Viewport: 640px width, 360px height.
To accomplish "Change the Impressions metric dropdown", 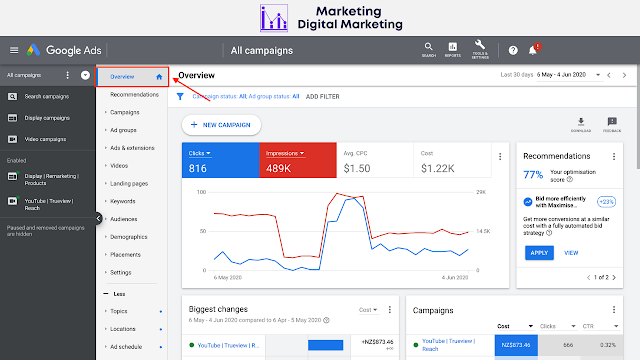I will tap(285, 153).
